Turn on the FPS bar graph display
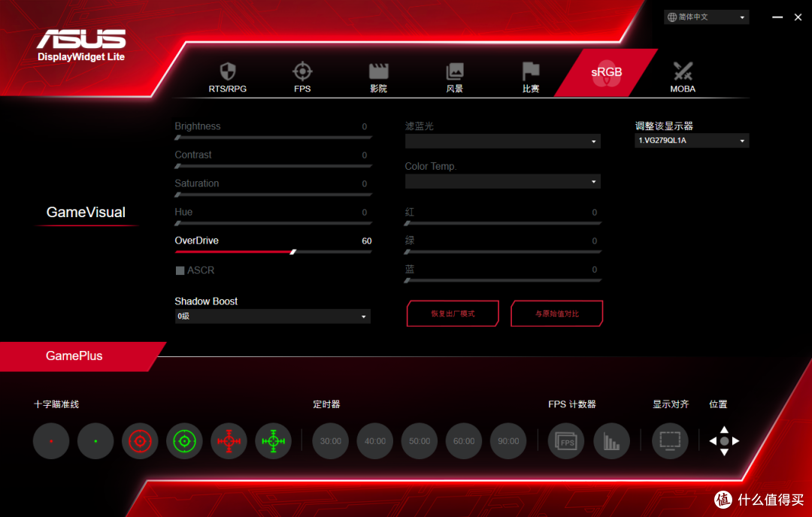812x517 pixels. [x=611, y=441]
